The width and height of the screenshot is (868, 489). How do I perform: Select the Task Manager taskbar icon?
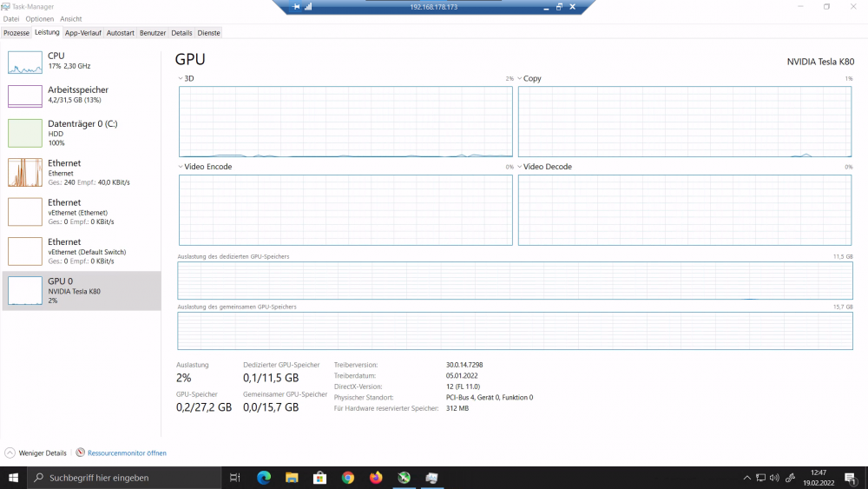tap(431, 478)
